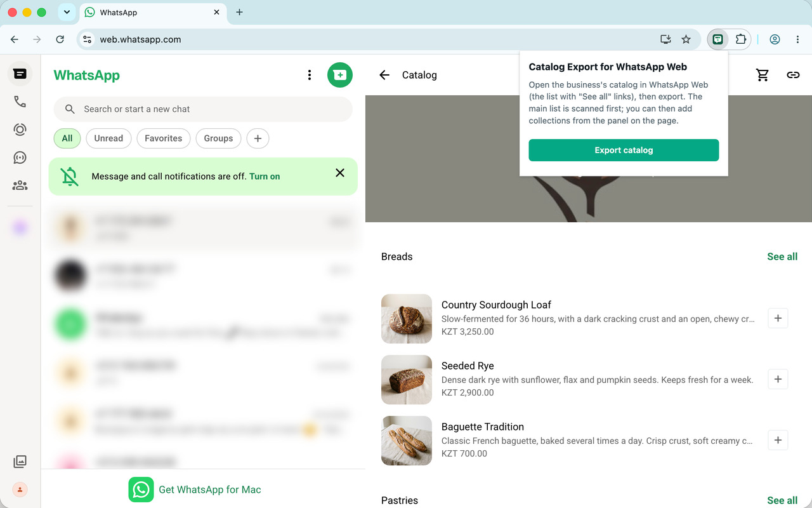Image resolution: width=812 pixels, height=508 pixels.
Task: Open the Seeded Rye product thumbnail
Action: (407, 379)
